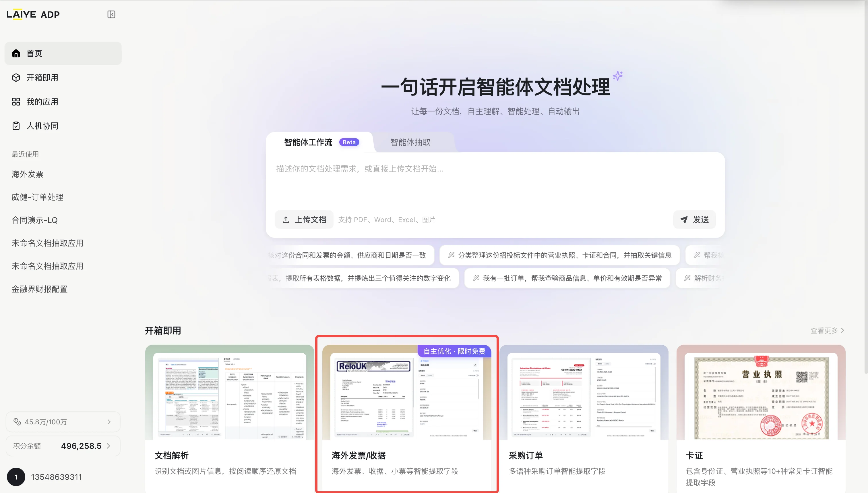Open the second 未命名文档抽取应用 entry
Image resolution: width=868 pixels, height=493 pixels.
(x=47, y=266)
